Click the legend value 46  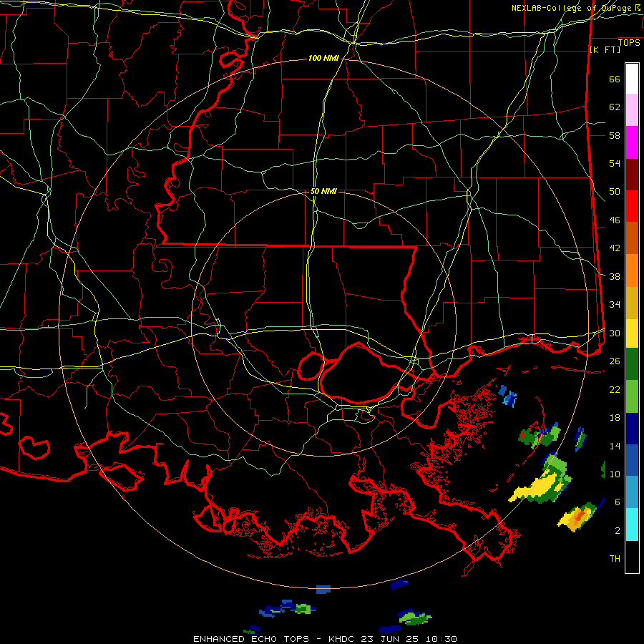[615, 220]
